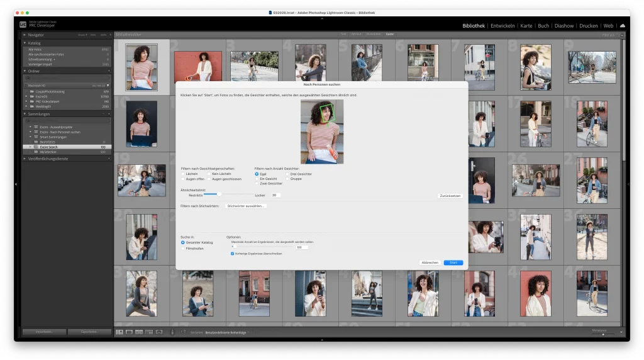
Task: Click the Ähnlichkeitslimit slider handle
Action: (x=219, y=194)
